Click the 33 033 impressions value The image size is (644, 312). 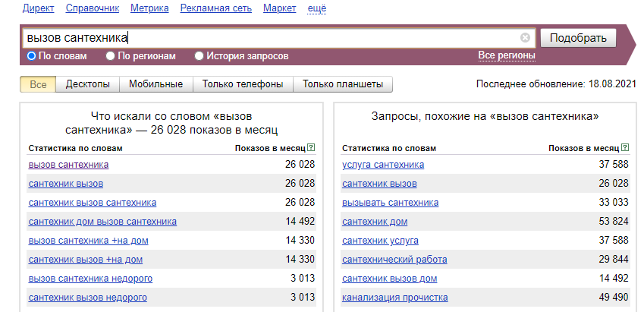point(614,203)
